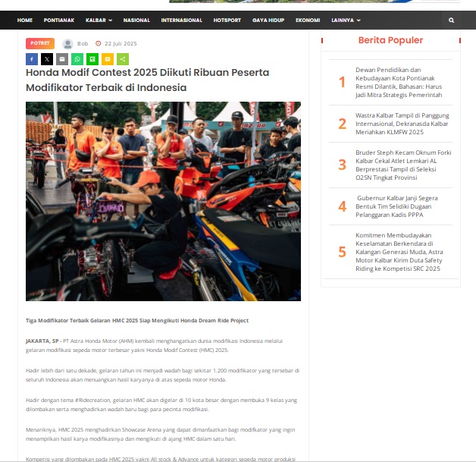The height and width of the screenshot is (462, 476).
Task: Click rank number 5 in Berita Populer
Action: (x=342, y=252)
